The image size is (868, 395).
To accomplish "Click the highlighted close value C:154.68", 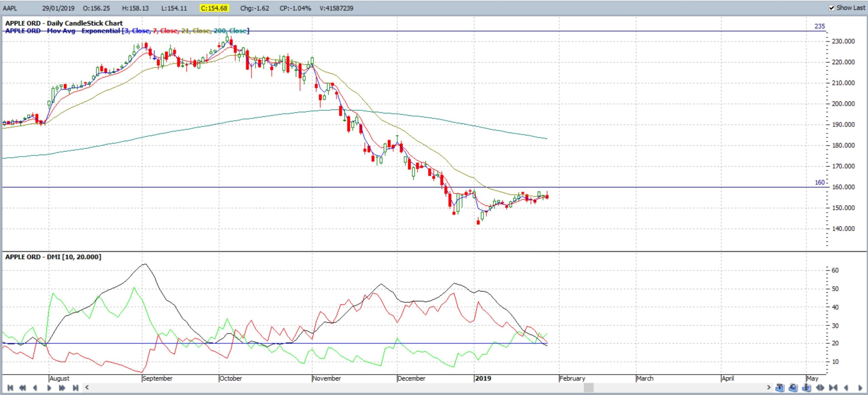I will click(214, 8).
